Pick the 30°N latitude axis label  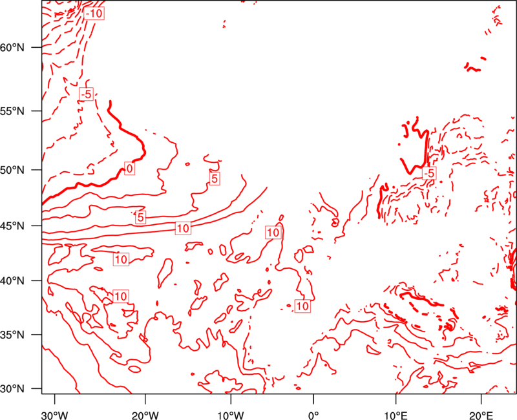tap(12, 388)
